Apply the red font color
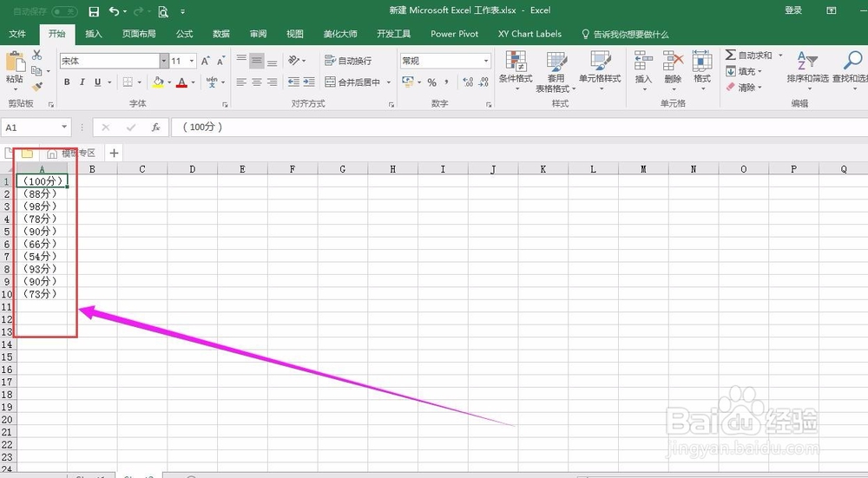The image size is (868, 478). click(181, 82)
